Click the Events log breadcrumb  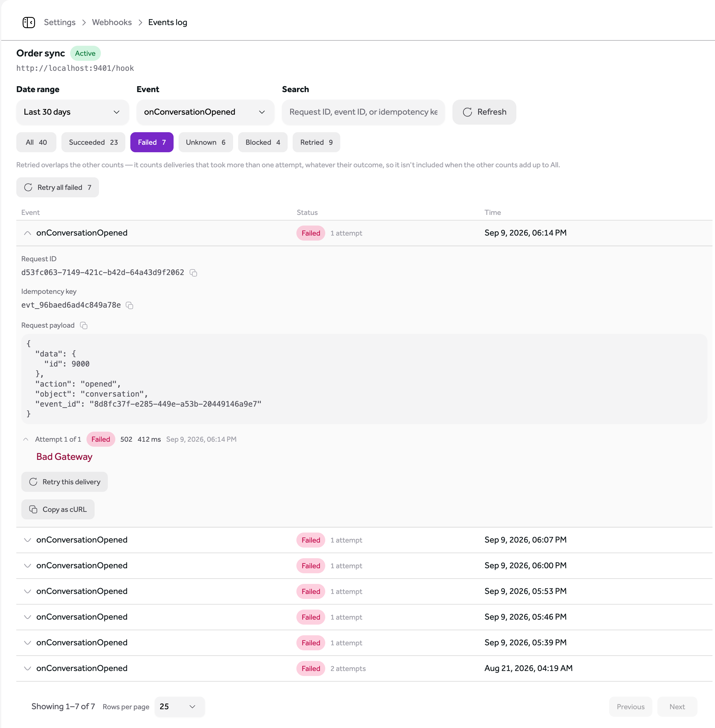[168, 23]
